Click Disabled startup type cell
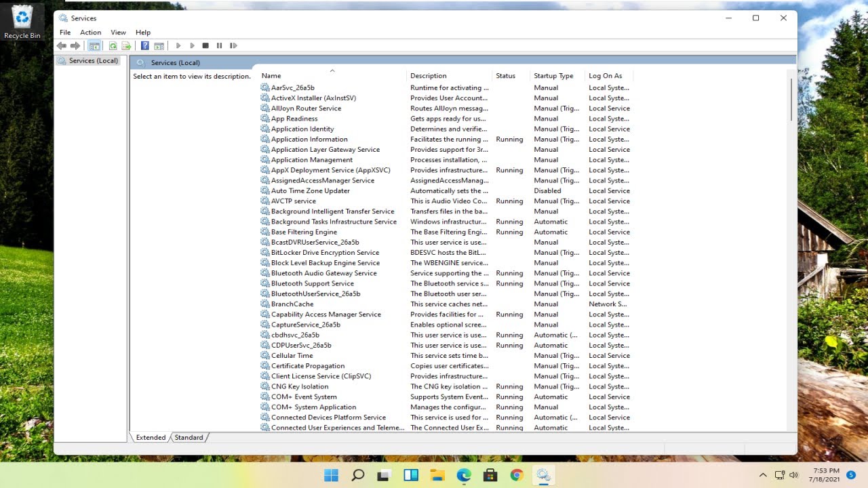The height and width of the screenshot is (488, 868). [x=547, y=190]
